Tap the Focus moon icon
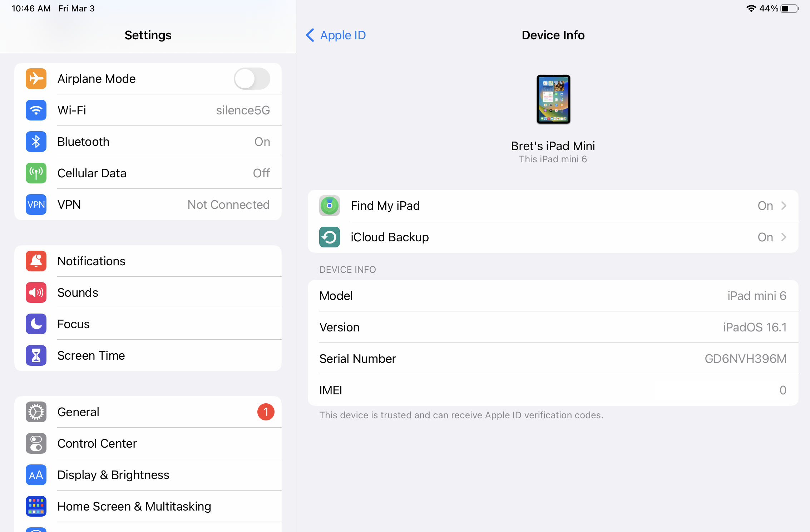 click(x=36, y=324)
